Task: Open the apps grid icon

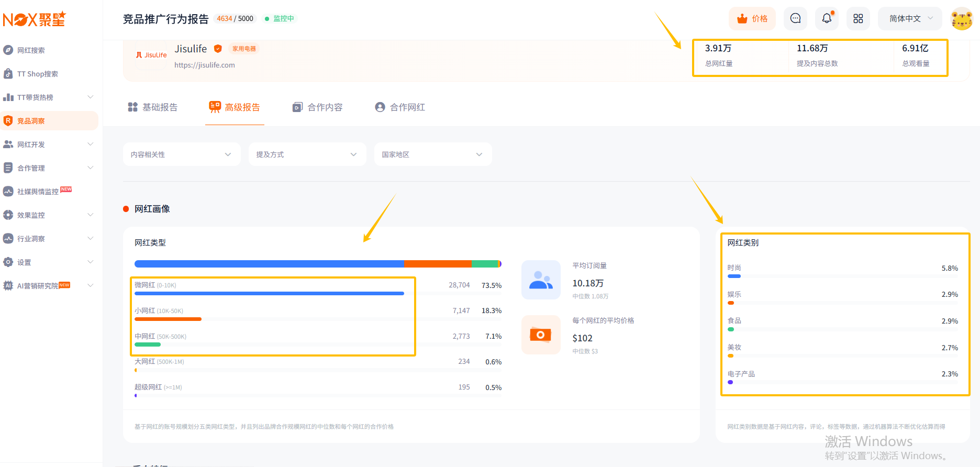Action: [858, 19]
